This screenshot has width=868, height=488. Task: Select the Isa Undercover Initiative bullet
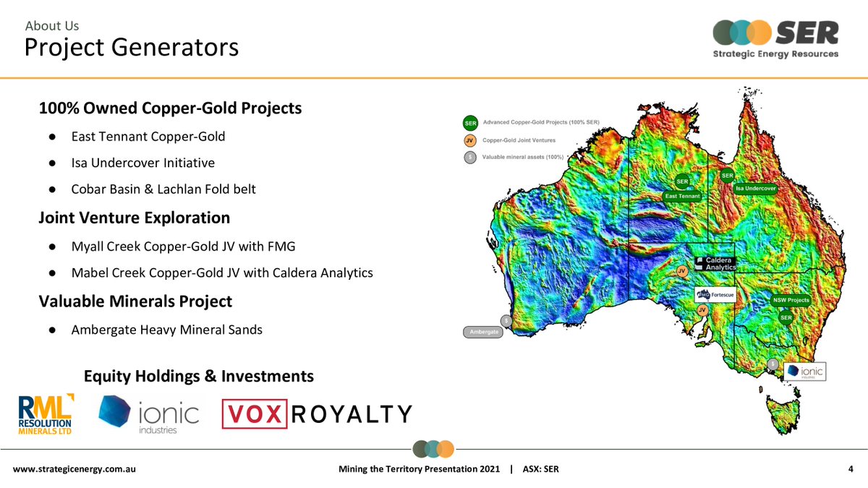click(143, 163)
